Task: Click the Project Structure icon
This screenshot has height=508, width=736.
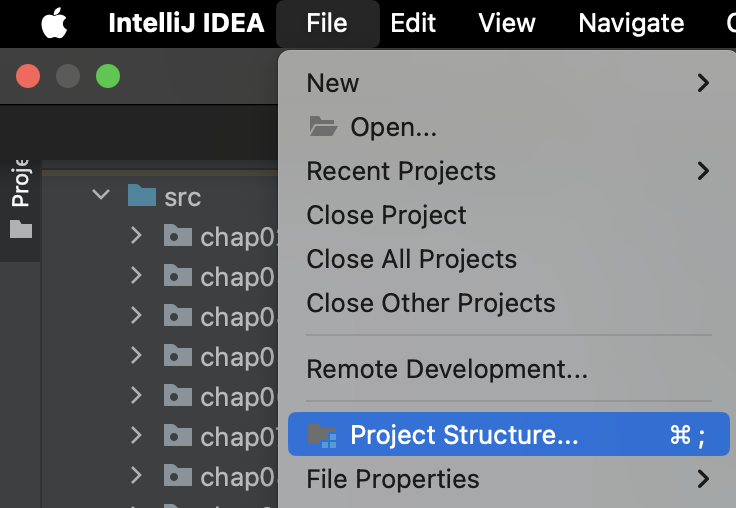Action: point(322,435)
